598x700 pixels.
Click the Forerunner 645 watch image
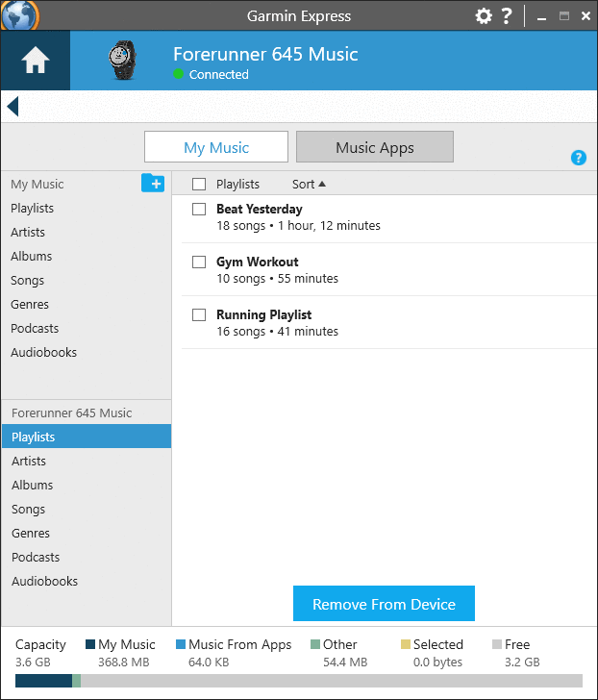[x=122, y=61]
